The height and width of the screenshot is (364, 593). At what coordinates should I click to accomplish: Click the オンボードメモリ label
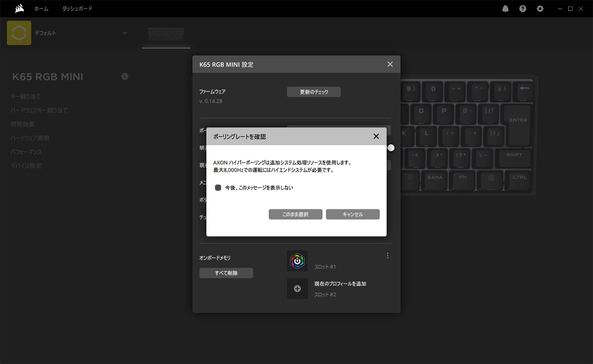[x=215, y=258]
